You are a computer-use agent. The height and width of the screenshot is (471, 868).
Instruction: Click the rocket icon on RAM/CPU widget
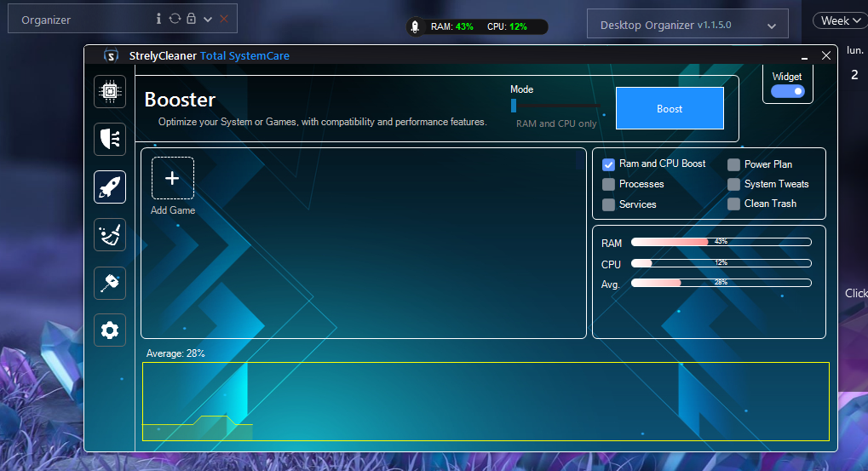pos(415,26)
